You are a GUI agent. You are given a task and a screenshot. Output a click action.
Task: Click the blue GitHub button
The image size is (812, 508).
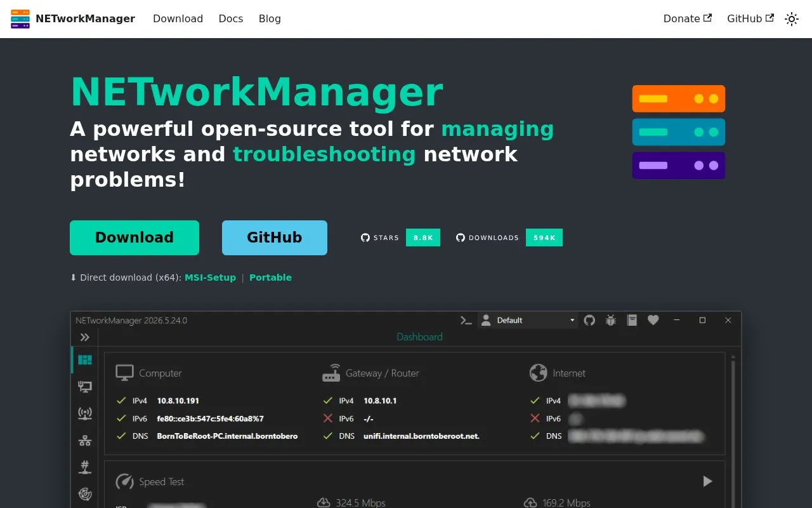coord(275,237)
